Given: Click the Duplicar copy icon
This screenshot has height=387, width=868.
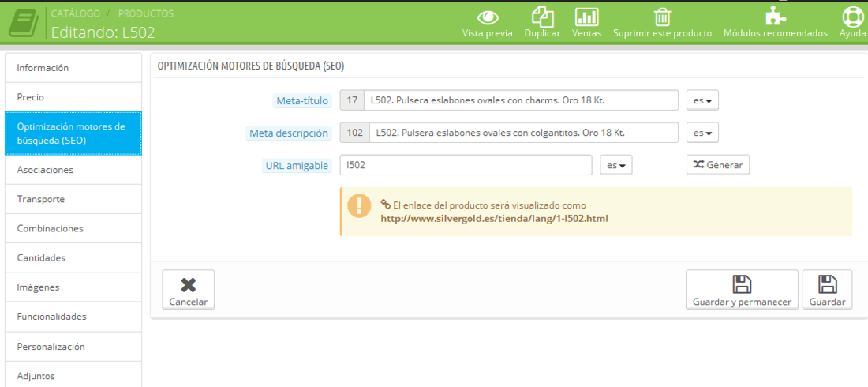Looking at the screenshot, I should point(543,17).
